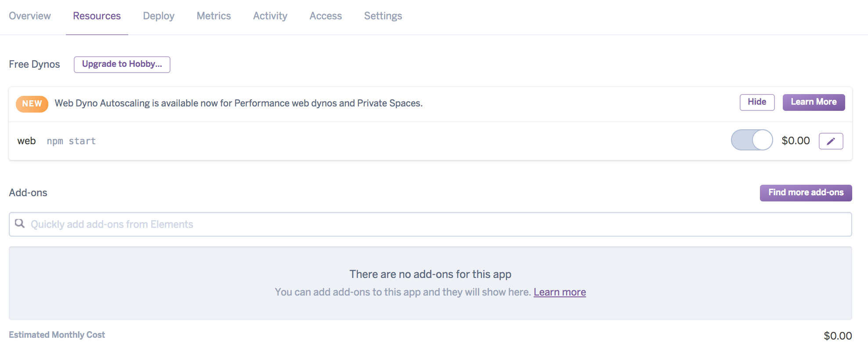Screen dimensions: 868x358
Task: Toggle the web dyno switch
Action: point(752,140)
